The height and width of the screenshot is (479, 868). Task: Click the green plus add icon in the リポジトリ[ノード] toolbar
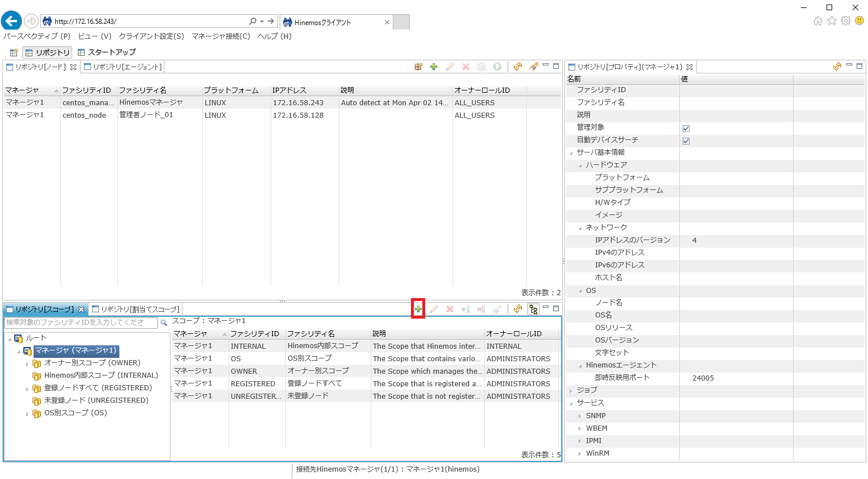pos(434,67)
